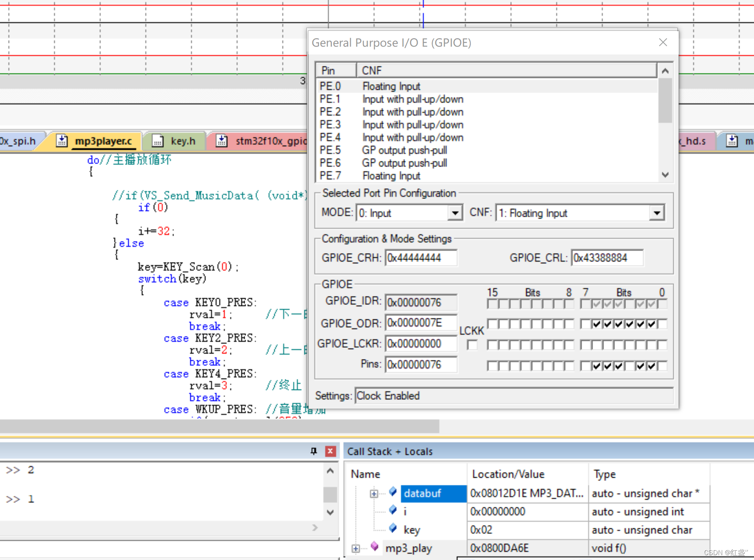This screenshot has width=754, height=560.
Task: Click the stm32f10x_gpio tab file icon
Action: (x=222, y=141)
